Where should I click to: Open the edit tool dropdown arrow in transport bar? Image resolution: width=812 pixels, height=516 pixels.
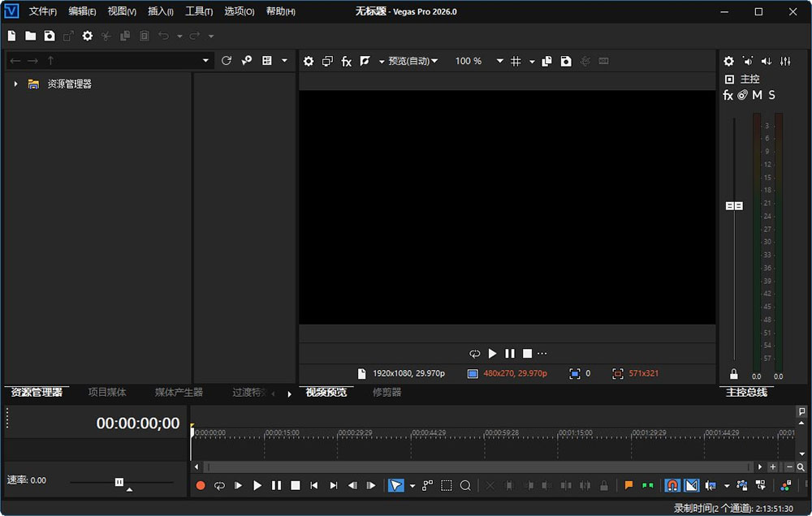[411, 485]
